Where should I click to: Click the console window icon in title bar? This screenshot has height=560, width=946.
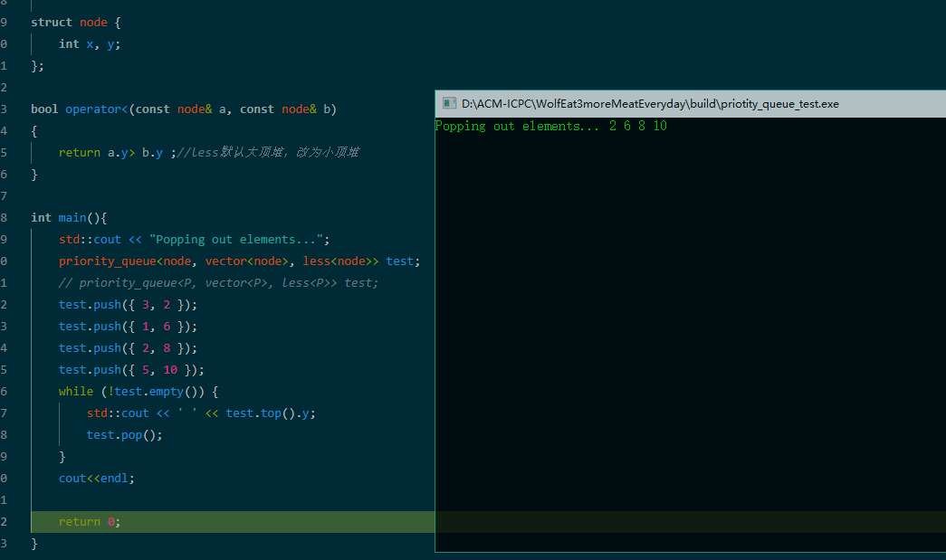(x=449, y=103)
